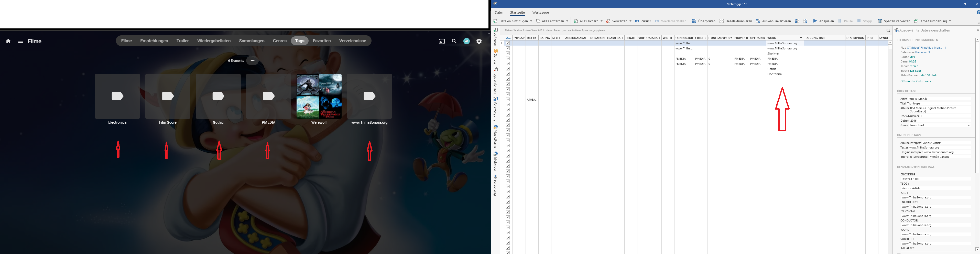Toggle the checkbox in the Gothic row
Screen dimensions: 980x254
click(508, 69)
